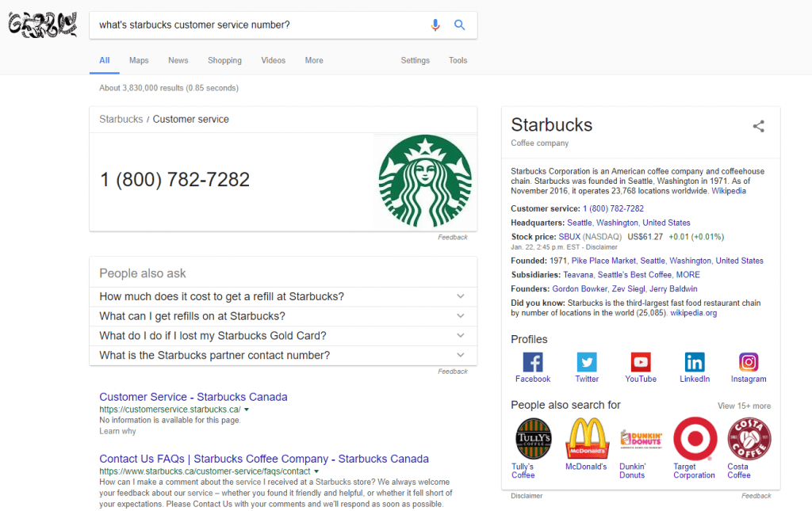Click into the search query field

click(x=259, y=25)
